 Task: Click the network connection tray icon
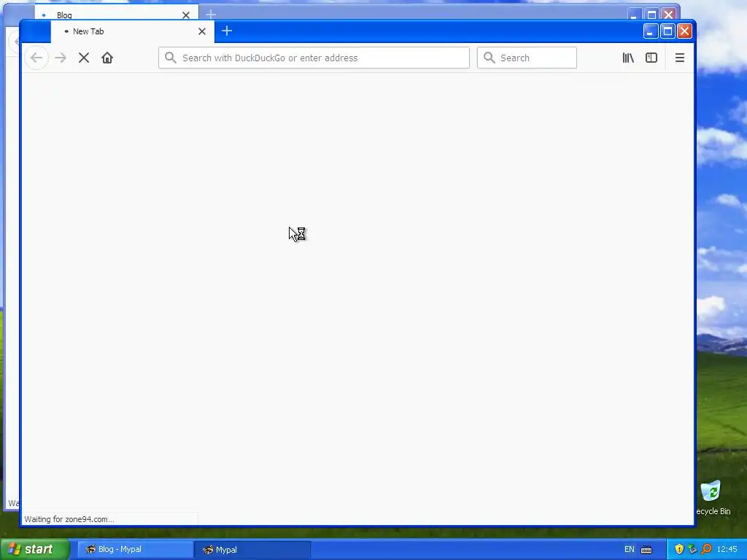click(x=693, y=549)
